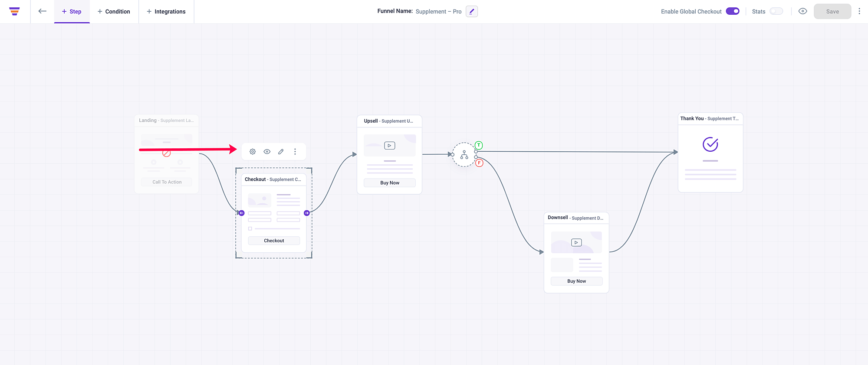
Task: Toggle Enable Global Checkout switch
Action: pyautogui.click(x=733, y=11)
